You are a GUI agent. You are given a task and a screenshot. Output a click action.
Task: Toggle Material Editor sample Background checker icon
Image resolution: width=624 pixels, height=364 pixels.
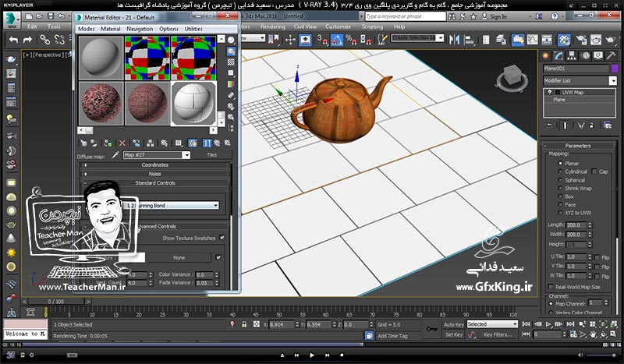pyautogui.click(x=231, y=62)
